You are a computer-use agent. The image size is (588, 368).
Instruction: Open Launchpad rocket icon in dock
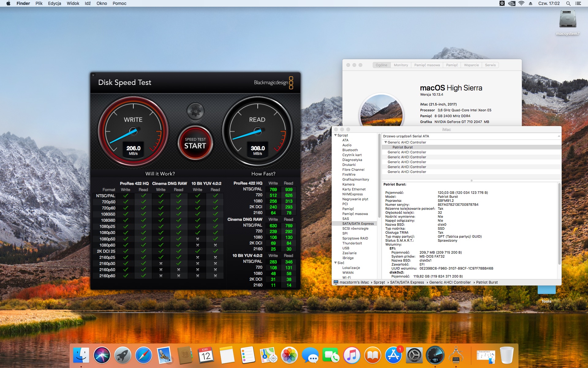click(x=123, y=355)
